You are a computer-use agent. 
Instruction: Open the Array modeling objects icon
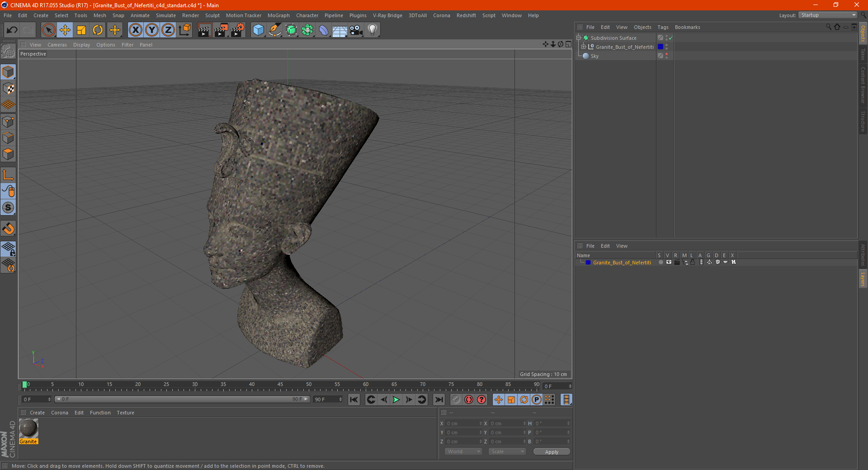coord(307,30)
